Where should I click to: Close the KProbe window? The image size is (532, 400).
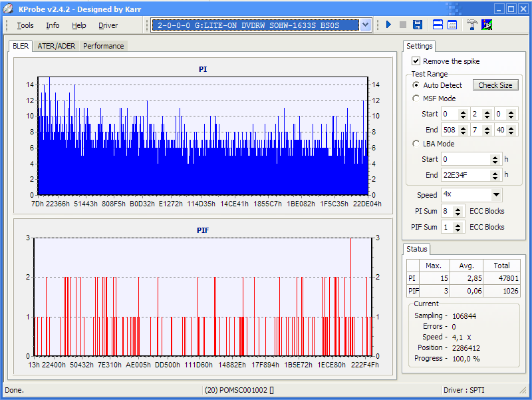(523, 9)
